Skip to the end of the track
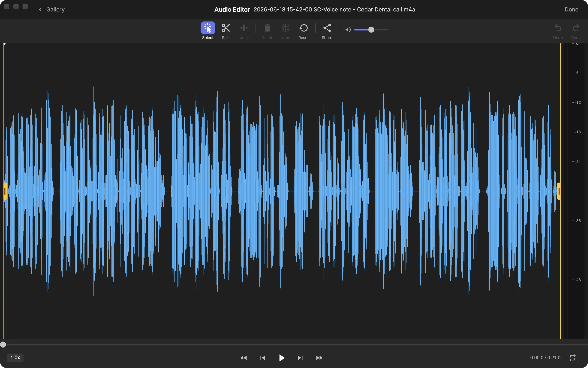Image resolution: width=588 pixels, height=368 pixels. coord(300,358)
